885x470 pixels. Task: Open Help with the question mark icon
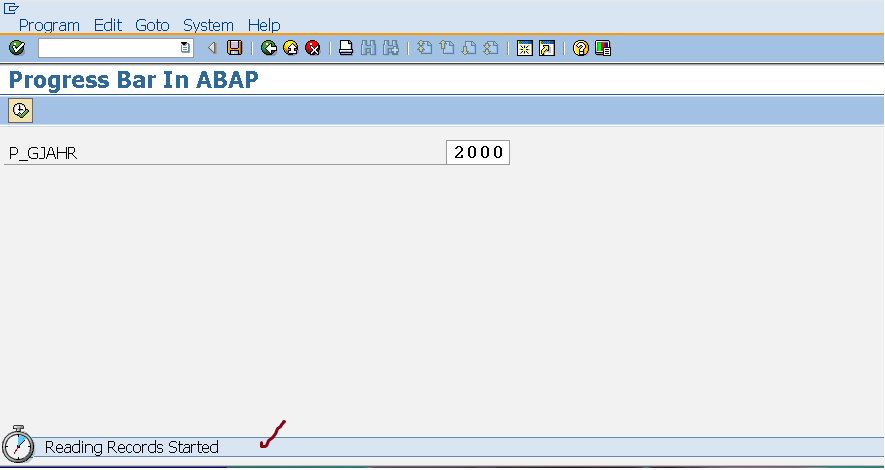coord(581,49)
